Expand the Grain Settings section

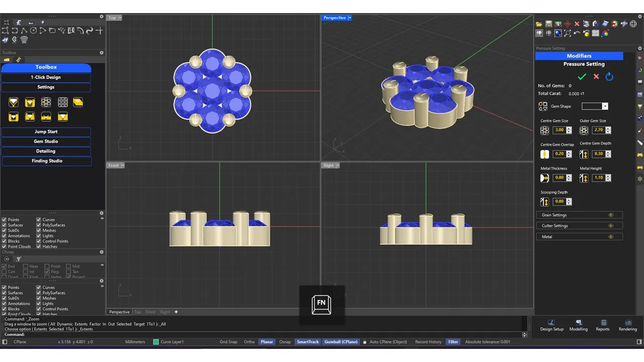pos(611,215)
